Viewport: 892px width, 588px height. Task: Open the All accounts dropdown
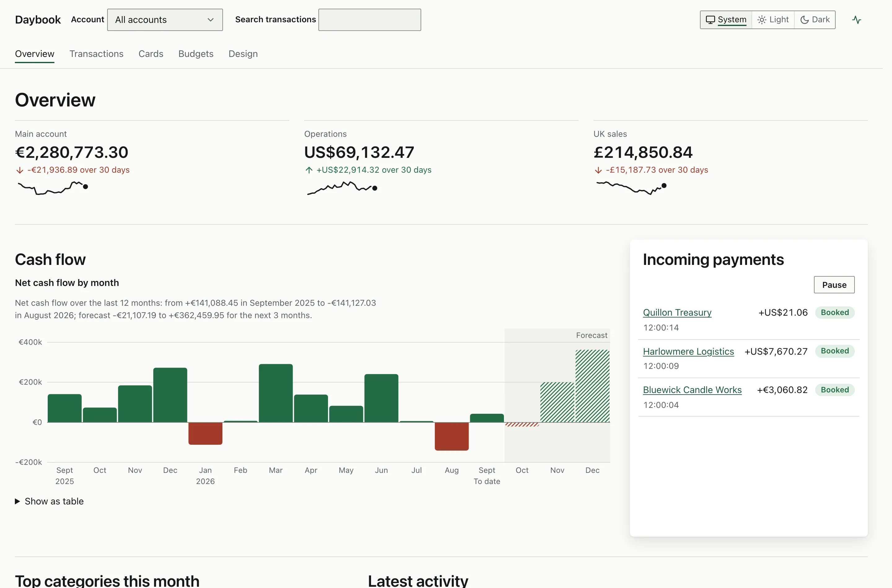click(x=165, y=19)
